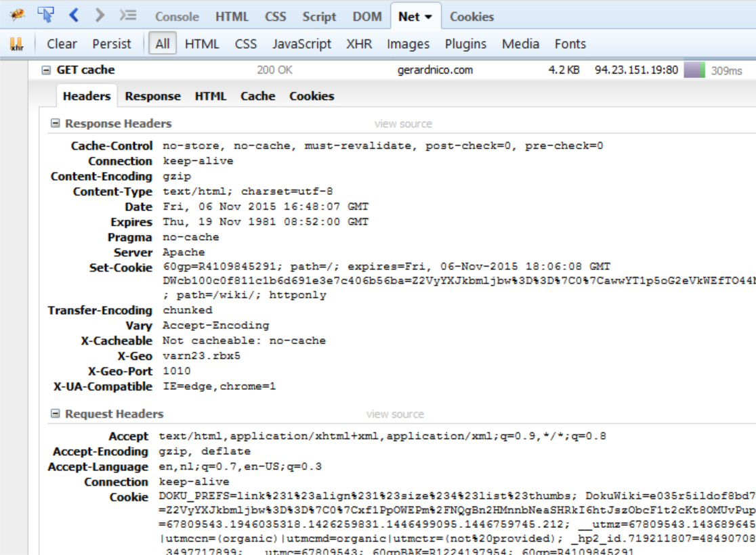This screenshot has width=756, height=555.
Task: Click the Clear button
Action: pos(62,43)
